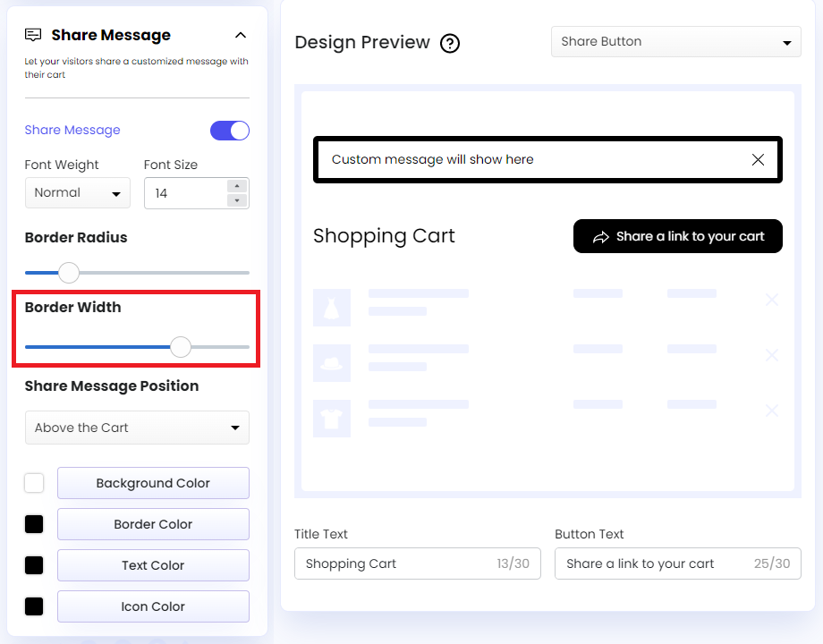This screenshot has height=644, width=823.
Task: Click the Share a link to your cart button
Action: (677, 236)
